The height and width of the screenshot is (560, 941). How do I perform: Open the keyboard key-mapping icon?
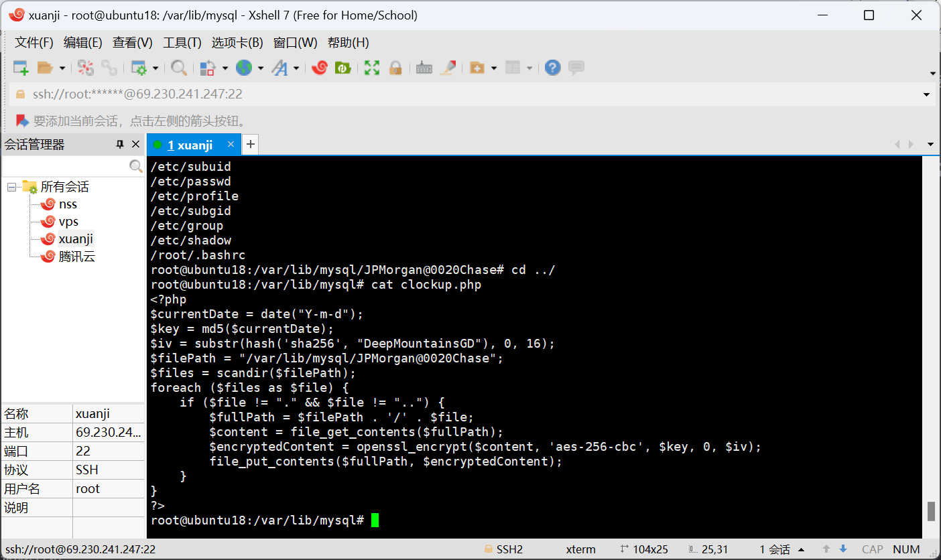[x=424, y=68]
